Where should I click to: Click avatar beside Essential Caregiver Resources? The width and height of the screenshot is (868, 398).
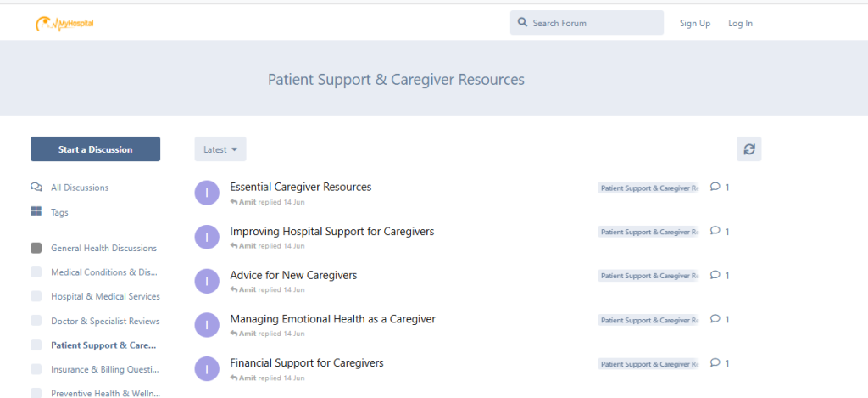coord(207,193)
